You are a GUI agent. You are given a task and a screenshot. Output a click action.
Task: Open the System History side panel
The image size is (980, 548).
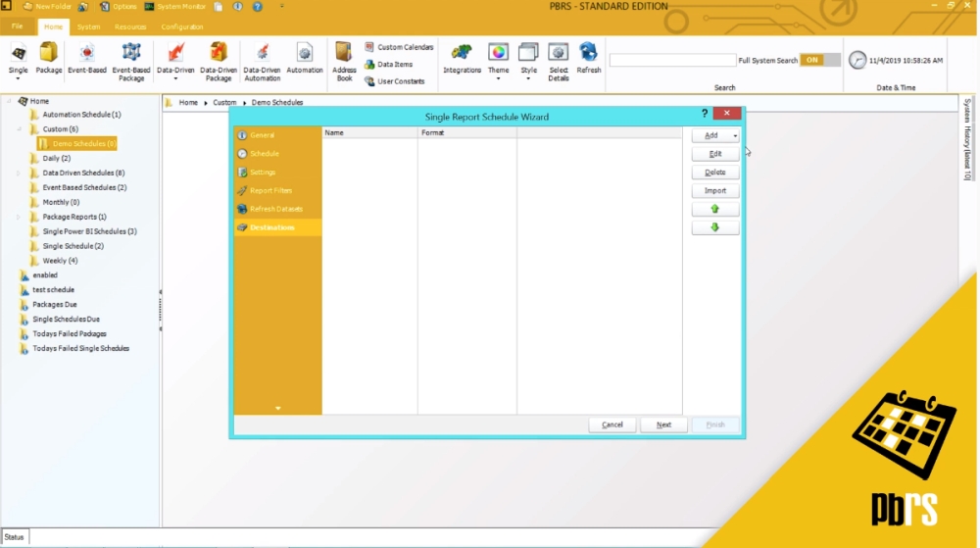[x=967, y=139]
